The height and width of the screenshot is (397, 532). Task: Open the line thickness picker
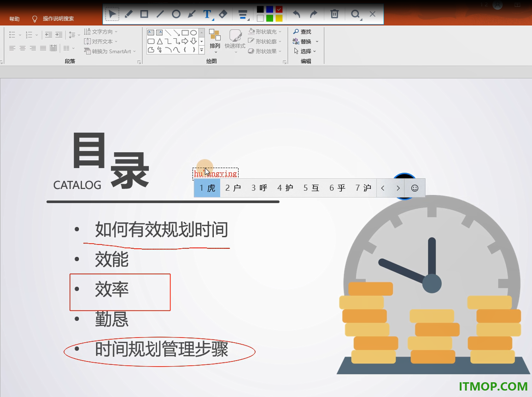pos(243,14)
